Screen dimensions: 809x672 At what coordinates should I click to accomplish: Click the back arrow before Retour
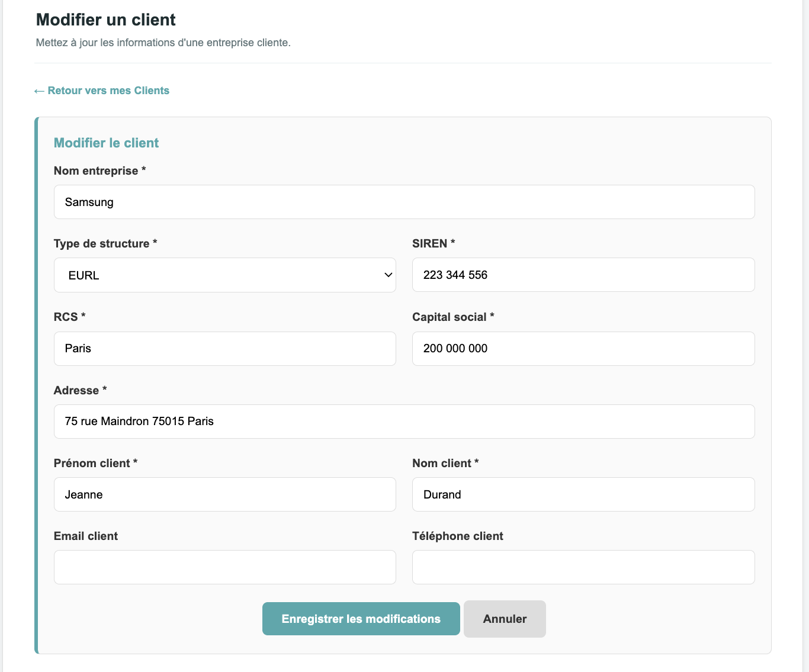(x=39, y=91)
